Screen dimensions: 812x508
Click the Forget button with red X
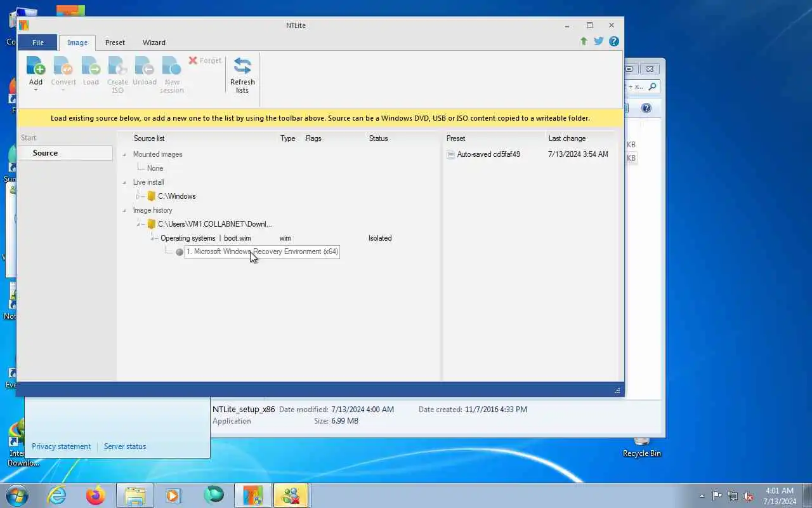point(205,60)
